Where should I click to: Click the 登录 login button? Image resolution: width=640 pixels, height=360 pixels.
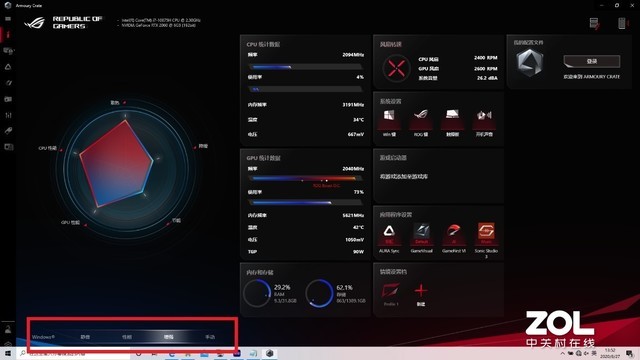pyautogui.click(x=591, y=61)
